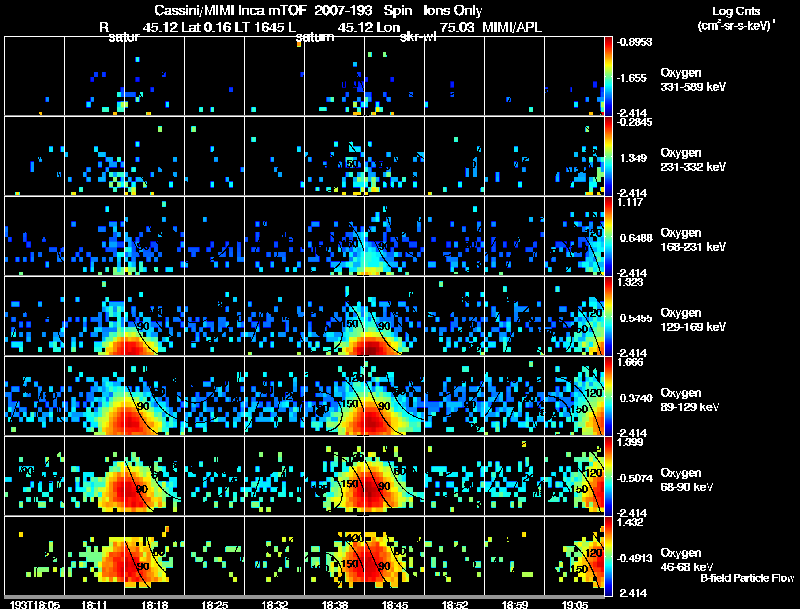Viewport: 800px width, 609px height.
Task: Click the '18:11' time axis label
Action: point(94,605)
